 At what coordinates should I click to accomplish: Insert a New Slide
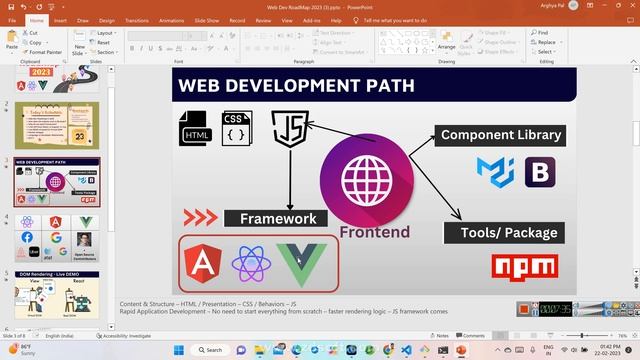[79, 43]
